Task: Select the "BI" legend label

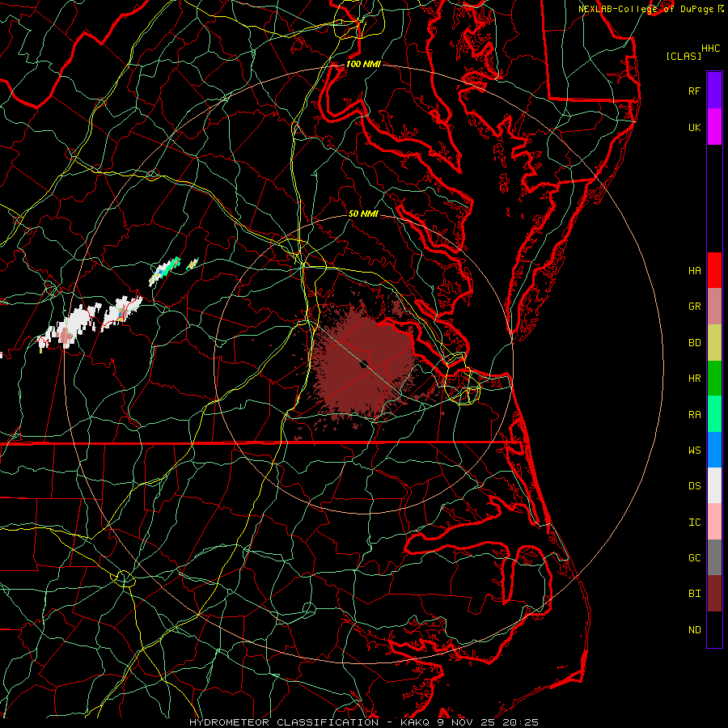Action: 694,594
